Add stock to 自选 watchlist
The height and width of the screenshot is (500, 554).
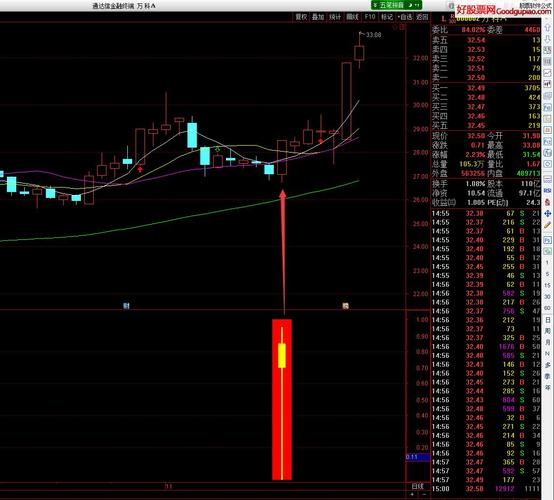point(405,17)
